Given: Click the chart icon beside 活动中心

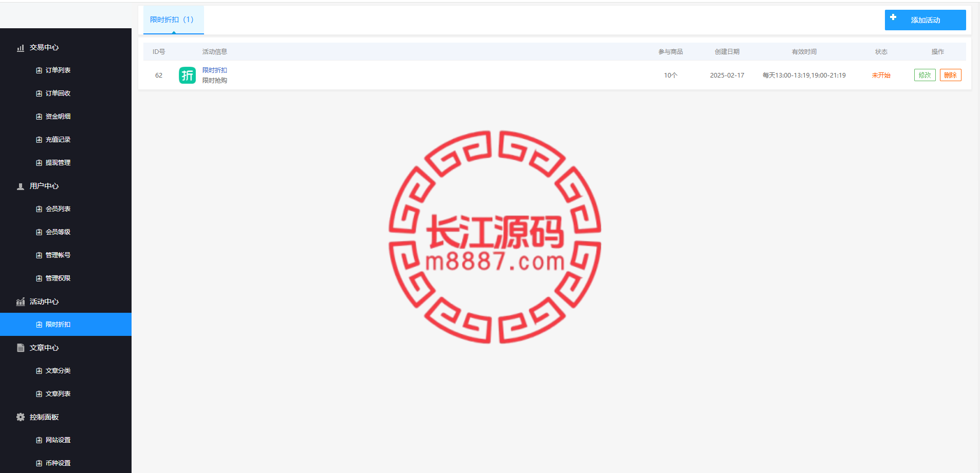Looking at the screenshot, I should tap(21, 302).
